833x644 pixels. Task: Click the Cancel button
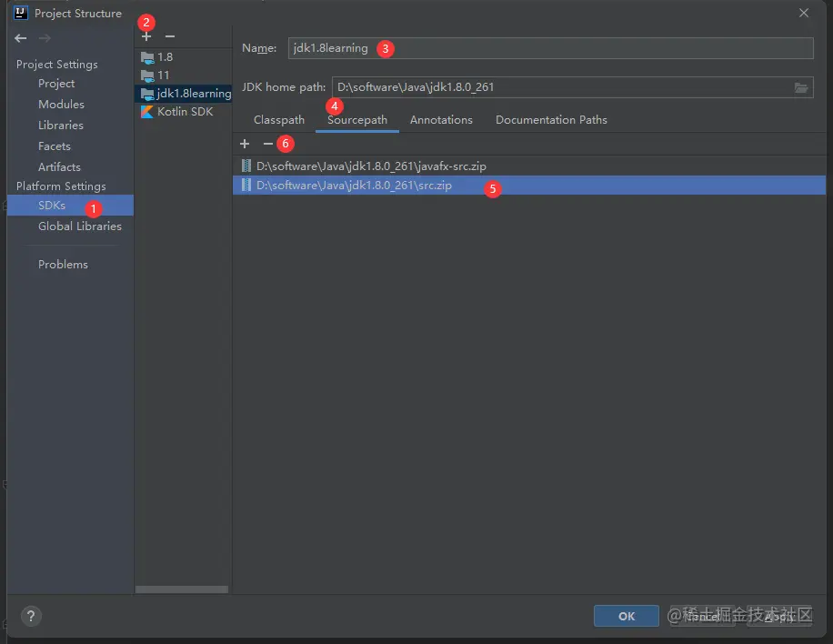click(703, 617)
